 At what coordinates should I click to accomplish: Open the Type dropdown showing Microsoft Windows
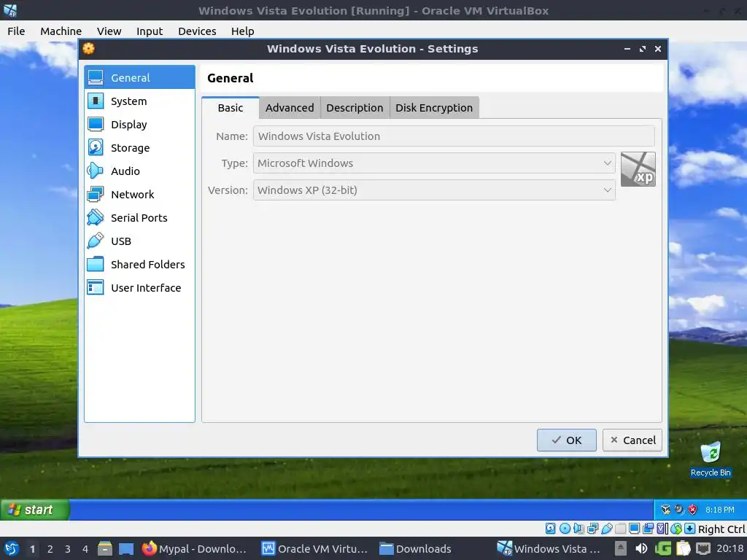pyautogui.click(x=434, y=163)
